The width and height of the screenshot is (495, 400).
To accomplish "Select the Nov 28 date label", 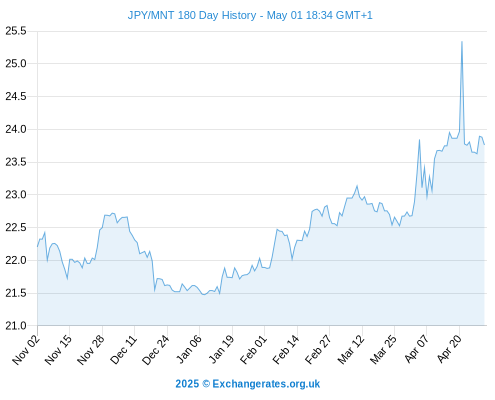I will click(91, 350).
